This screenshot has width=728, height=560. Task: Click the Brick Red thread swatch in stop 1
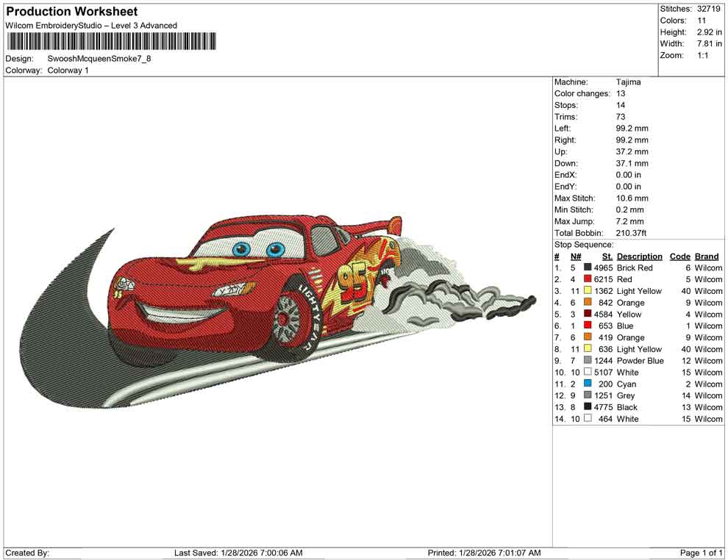click(x=588, y=268)
